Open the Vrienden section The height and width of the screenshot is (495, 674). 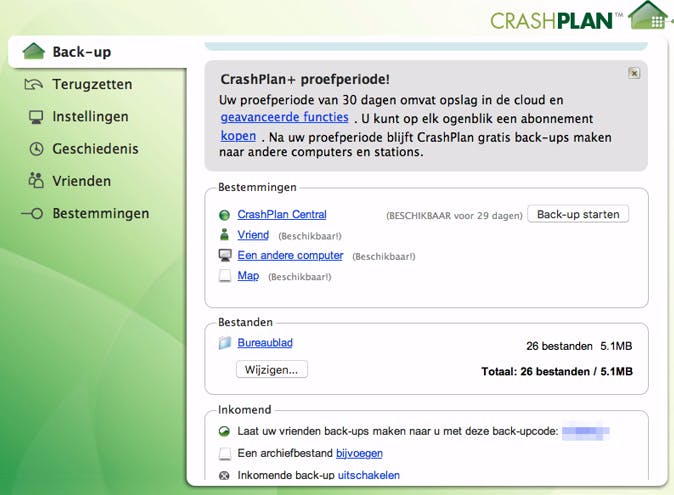[x=82, y=181]
